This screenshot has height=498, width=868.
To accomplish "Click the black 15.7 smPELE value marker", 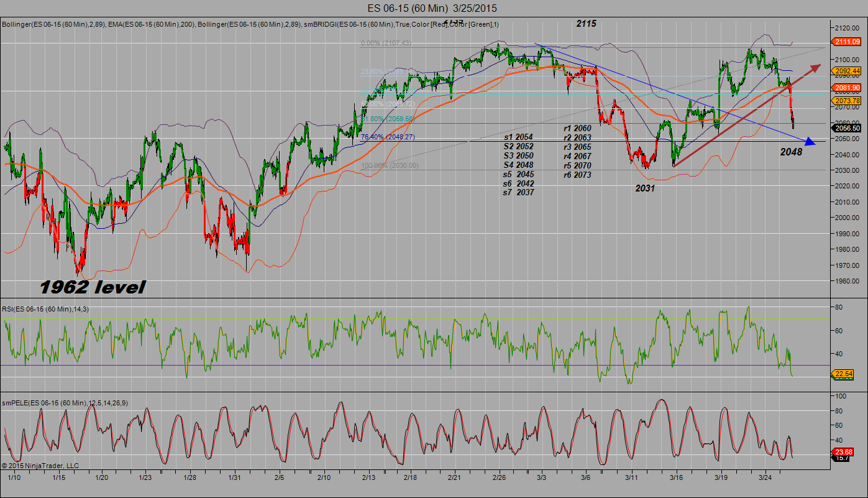I will 841,458.
